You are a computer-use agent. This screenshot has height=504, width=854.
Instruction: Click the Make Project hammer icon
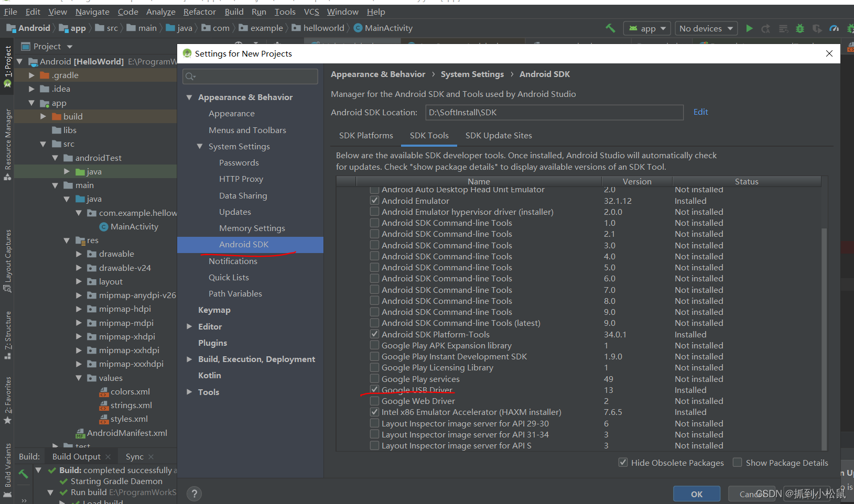(610, 28)
